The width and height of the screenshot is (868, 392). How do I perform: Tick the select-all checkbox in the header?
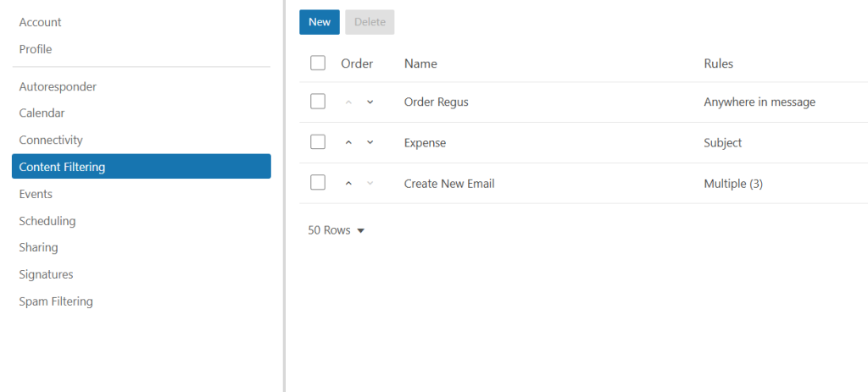(318, 63)
